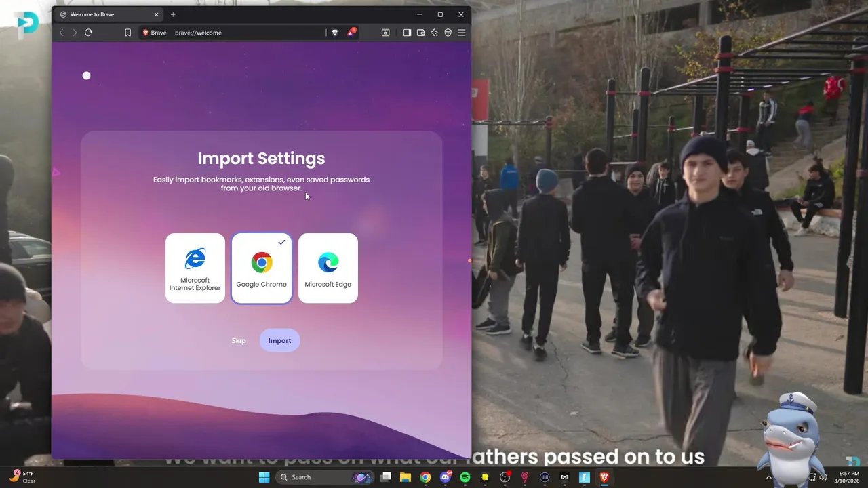
Task: Open the pink pin app in the taskbar
Action: tap(524, 477)
